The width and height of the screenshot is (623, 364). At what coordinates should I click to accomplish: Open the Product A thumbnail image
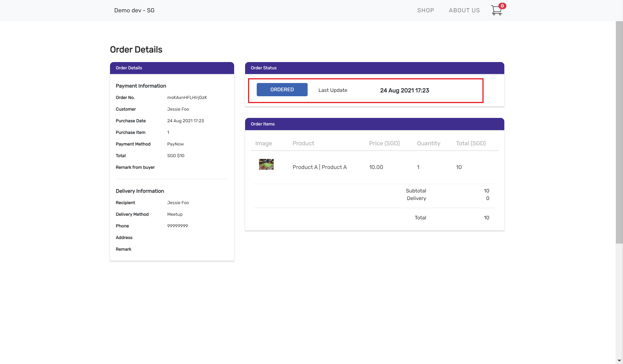coord(266,164)
